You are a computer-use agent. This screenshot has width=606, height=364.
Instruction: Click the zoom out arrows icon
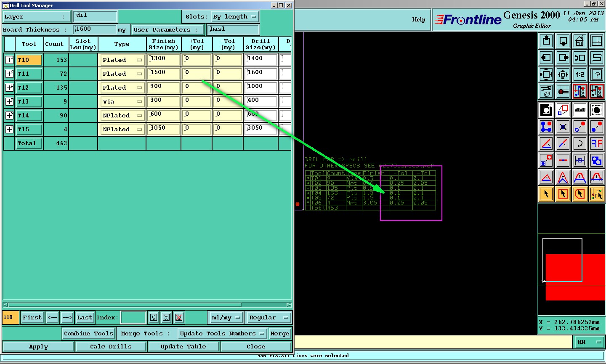click(563, 74)
